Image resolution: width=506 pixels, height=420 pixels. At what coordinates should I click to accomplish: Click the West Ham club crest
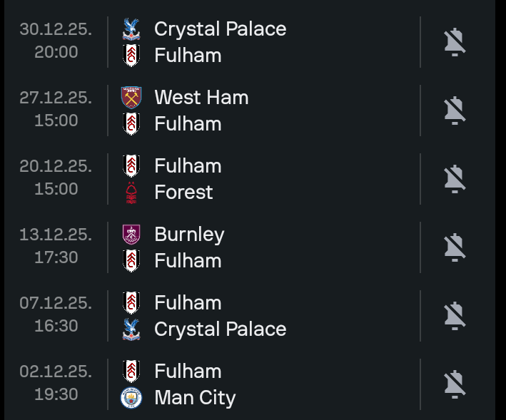point(131,98)
